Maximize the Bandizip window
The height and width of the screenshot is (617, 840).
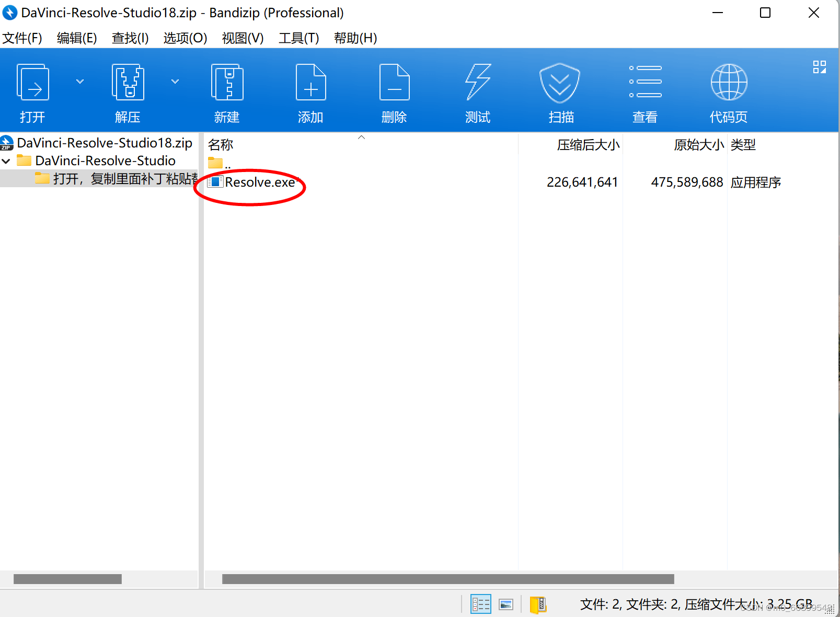[x=765, y=13]
